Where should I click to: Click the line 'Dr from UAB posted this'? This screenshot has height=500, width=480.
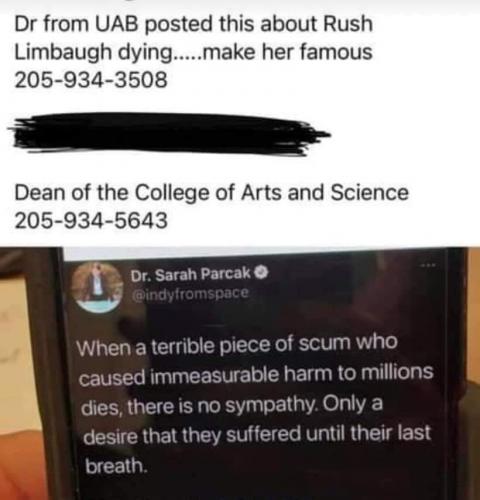tap(193, 24)
